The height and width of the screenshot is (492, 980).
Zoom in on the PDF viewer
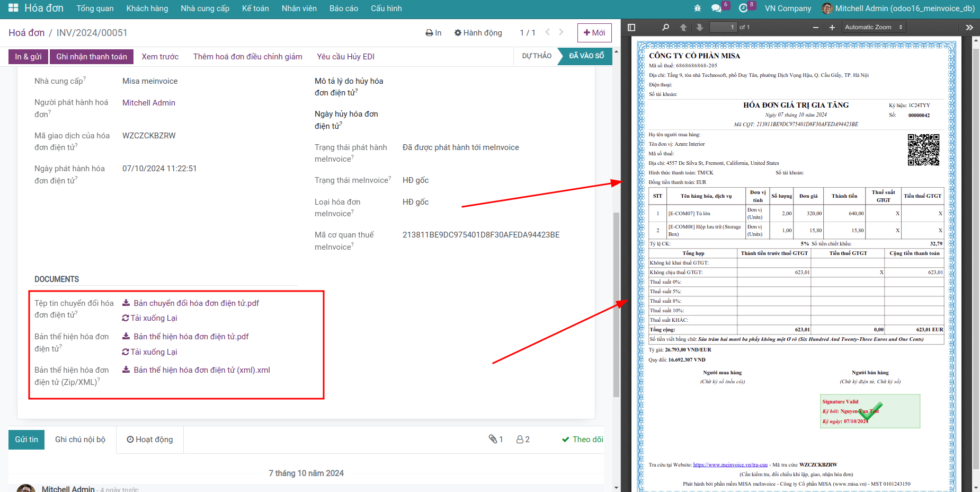coord(832,28)
